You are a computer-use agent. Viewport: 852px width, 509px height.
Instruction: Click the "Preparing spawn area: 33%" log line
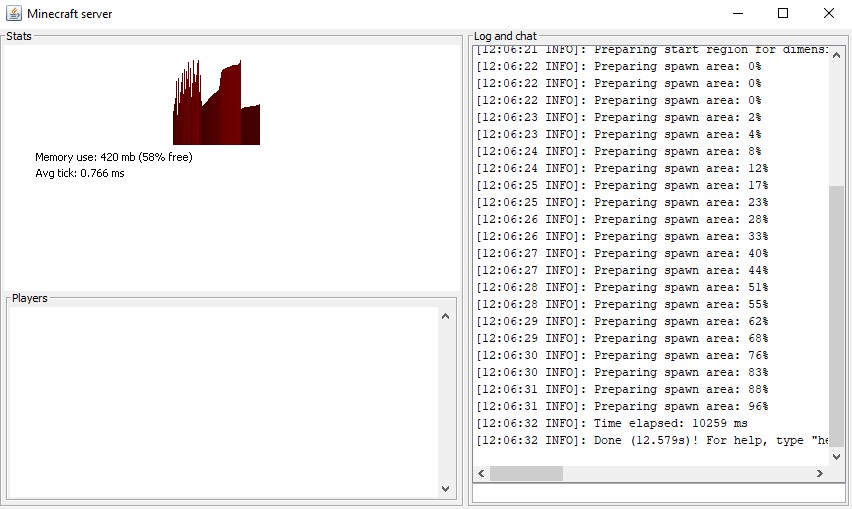(x=622, y=236)
